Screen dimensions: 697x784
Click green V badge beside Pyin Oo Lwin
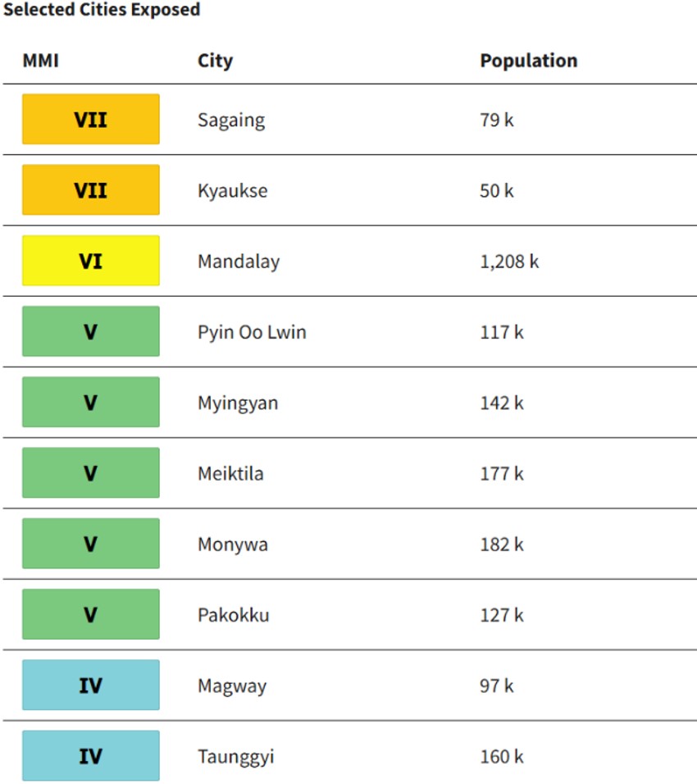(x=91, y=331)
